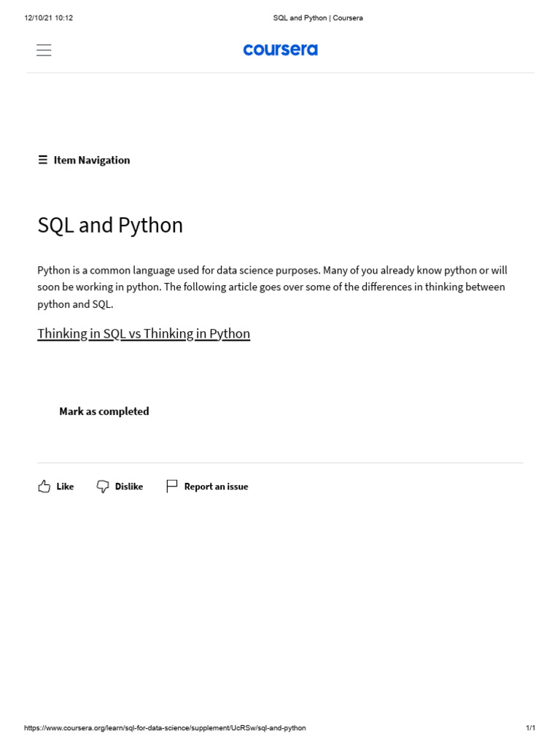
Task: Click the page title "SQL and Python | Coursera"
Action: [x=318, y=18]
